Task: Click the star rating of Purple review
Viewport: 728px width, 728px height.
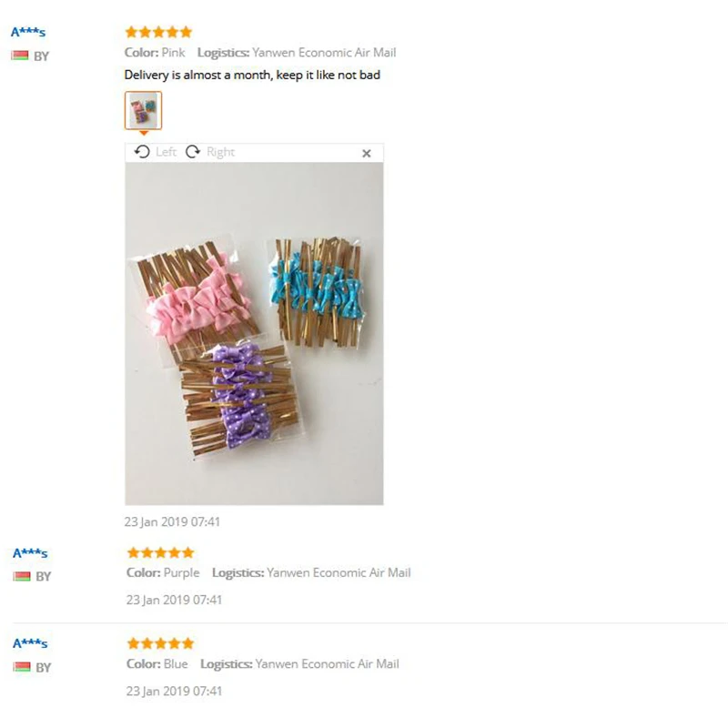Action: 160,552
